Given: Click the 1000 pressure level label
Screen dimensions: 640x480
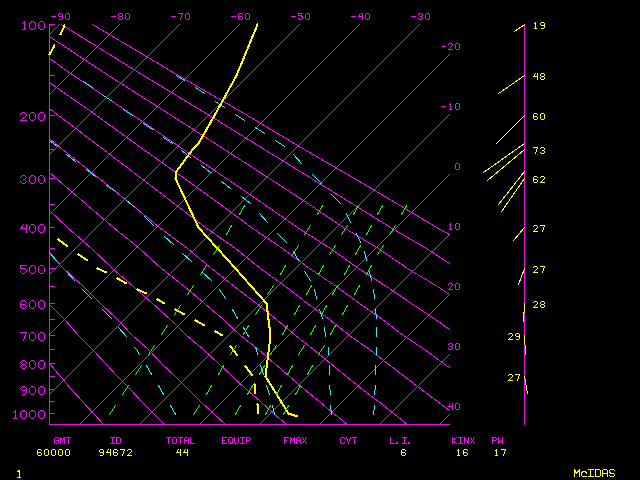Looking at the screenshot, I should click(30, 415).
